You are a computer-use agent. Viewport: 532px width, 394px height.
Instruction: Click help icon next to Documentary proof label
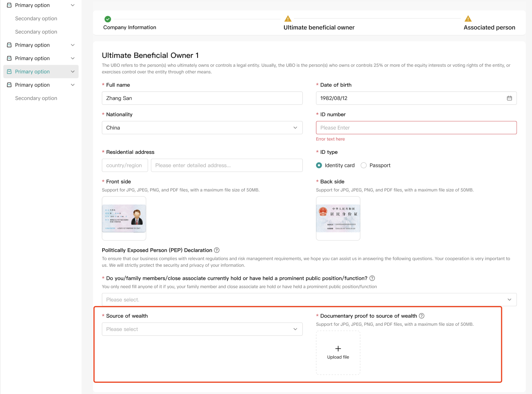coord(422,316)
